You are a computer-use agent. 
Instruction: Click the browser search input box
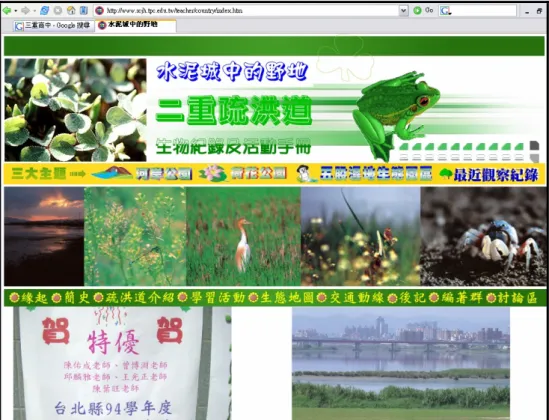(x=484, y=10)
